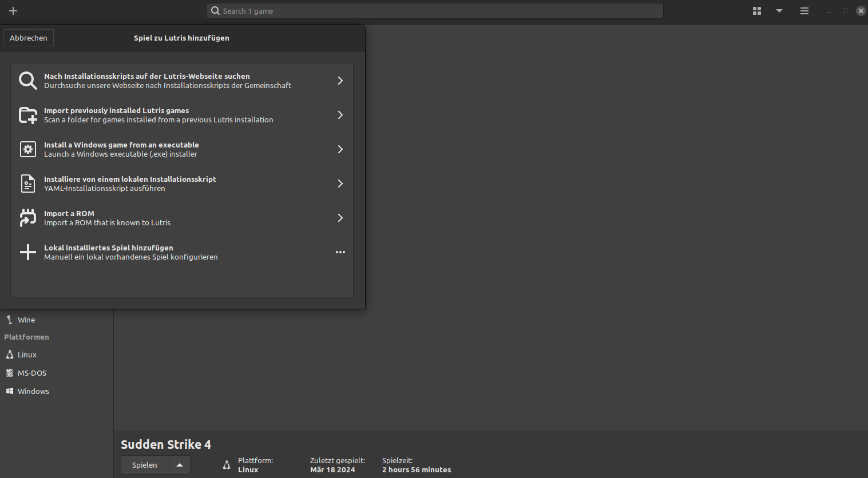This screenshot has height=478, width=868.
Task: Click the Plattformen section header
Action: tap(27, 337)
